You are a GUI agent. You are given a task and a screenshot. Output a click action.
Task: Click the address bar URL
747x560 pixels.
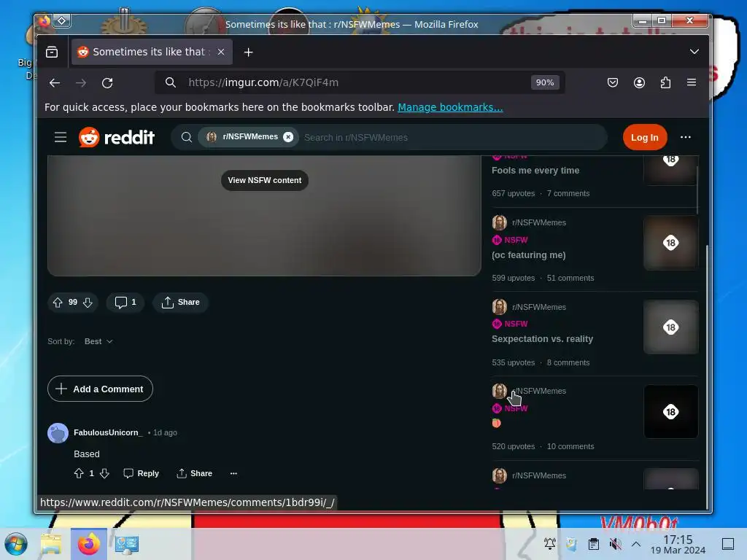click(263, 82)
